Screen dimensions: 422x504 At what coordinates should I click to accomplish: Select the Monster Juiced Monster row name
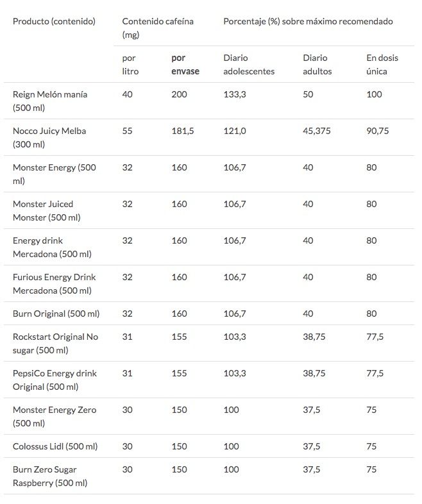click(47, 210)
